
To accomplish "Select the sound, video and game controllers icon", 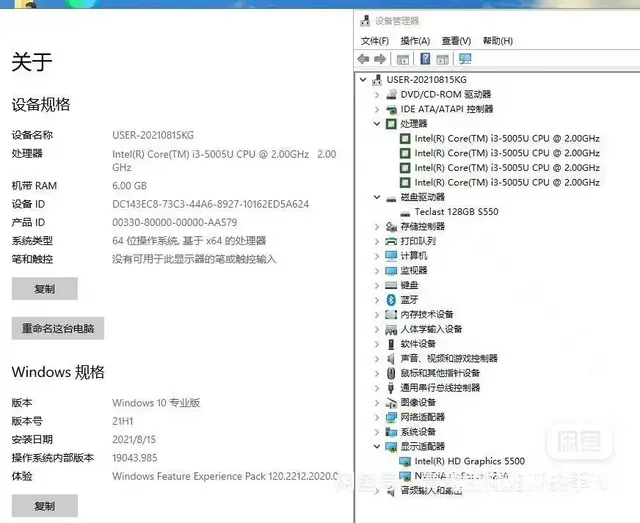I will click(x=391, y=358).
